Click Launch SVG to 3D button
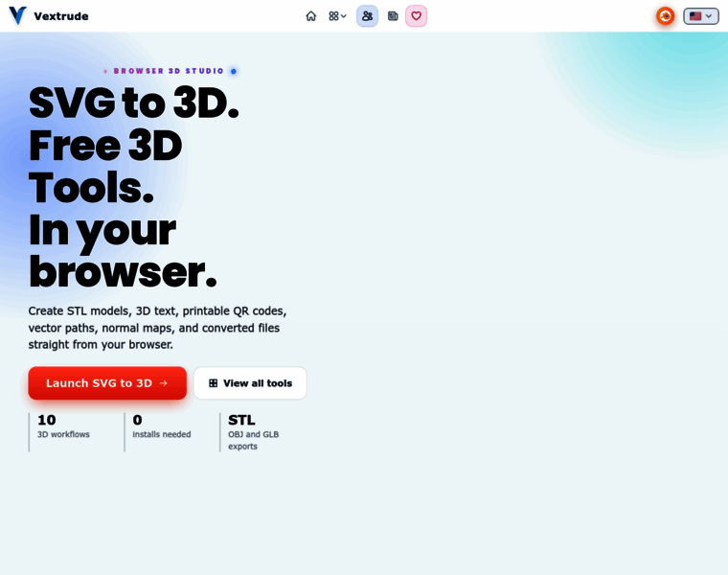This screenshot has width=728, height=575. pyautogui.click(x=107, y=383)
